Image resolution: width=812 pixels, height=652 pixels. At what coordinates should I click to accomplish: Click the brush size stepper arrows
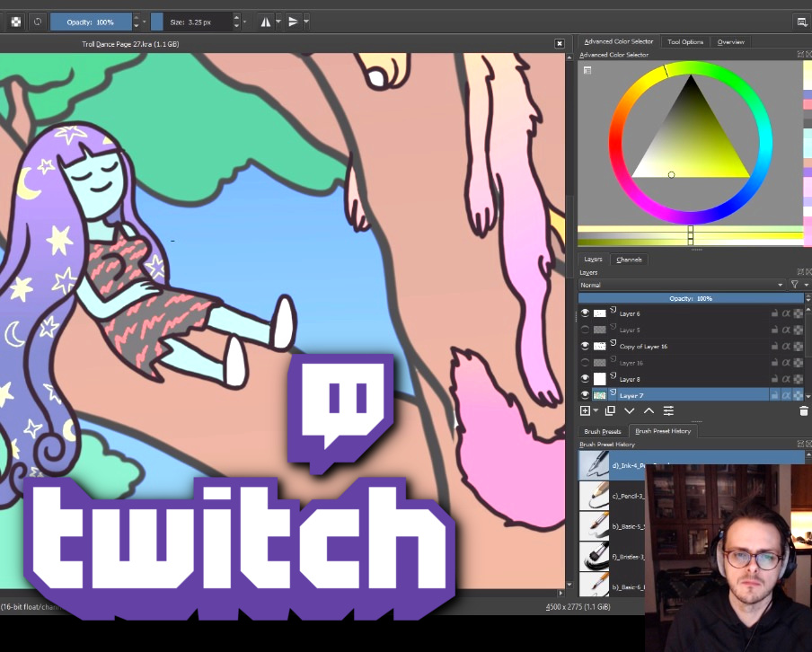pos(236,22)
